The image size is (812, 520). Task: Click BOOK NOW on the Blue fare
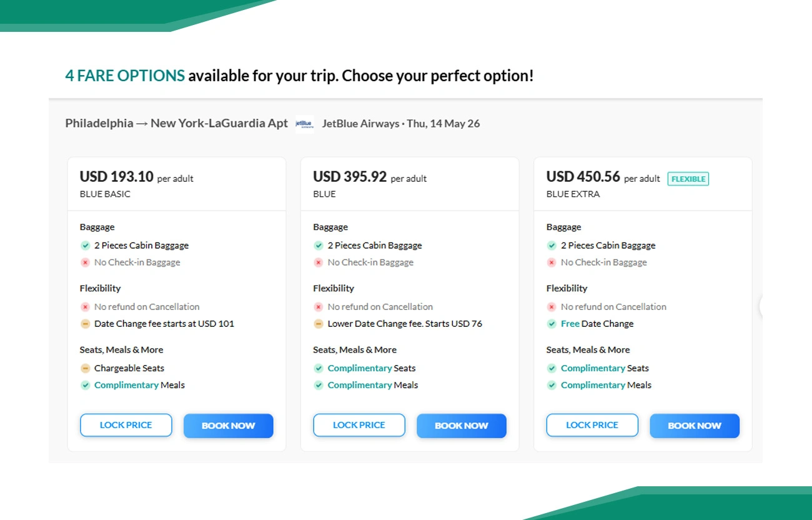(462, 426)
